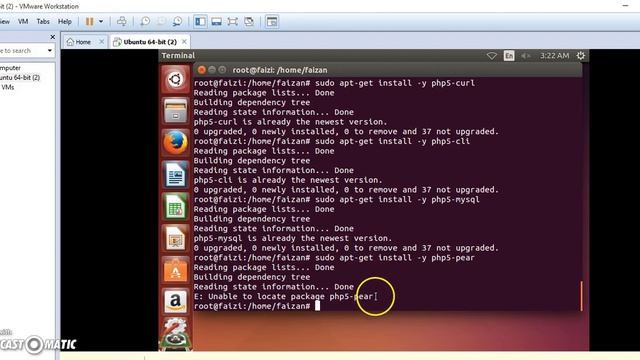The width and height of the screenshot is (640, 360).
Task: Open the session gear menu
Action: [581, 56]
